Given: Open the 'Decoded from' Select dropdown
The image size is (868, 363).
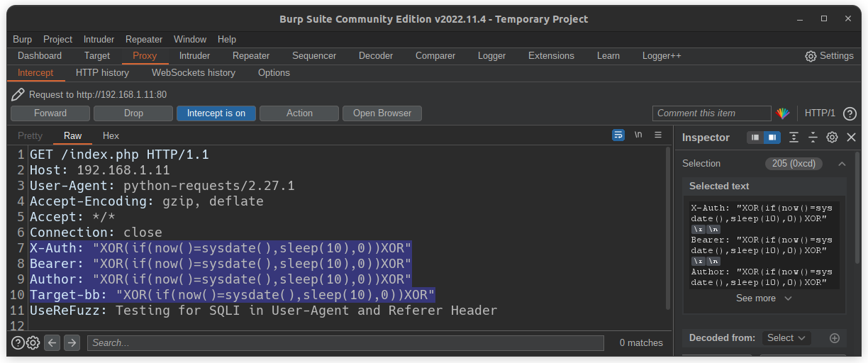Looking at the screenshot, I should click(786, 338).
